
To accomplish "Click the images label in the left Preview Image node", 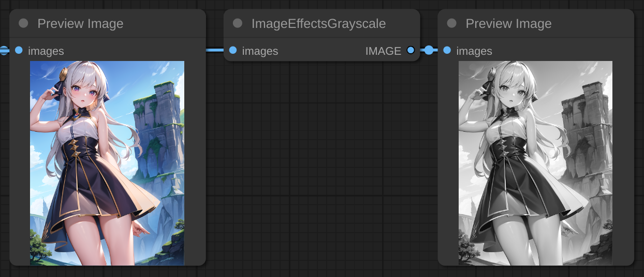I will [x=46, y=51].
